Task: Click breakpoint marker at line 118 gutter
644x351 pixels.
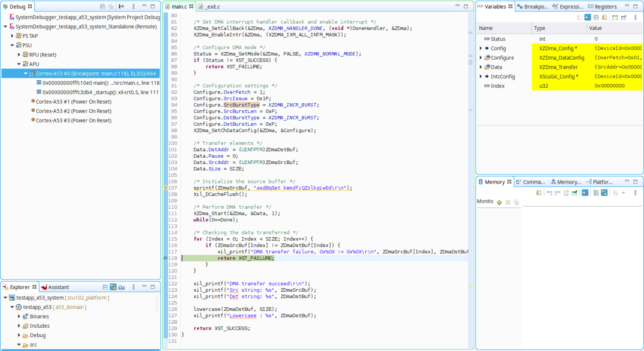Action: [165, 258]
